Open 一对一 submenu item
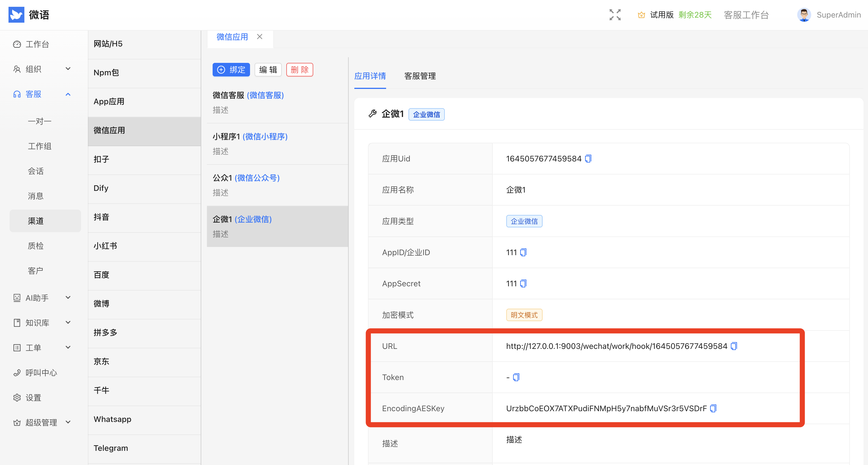 click(x=39, y=121)
